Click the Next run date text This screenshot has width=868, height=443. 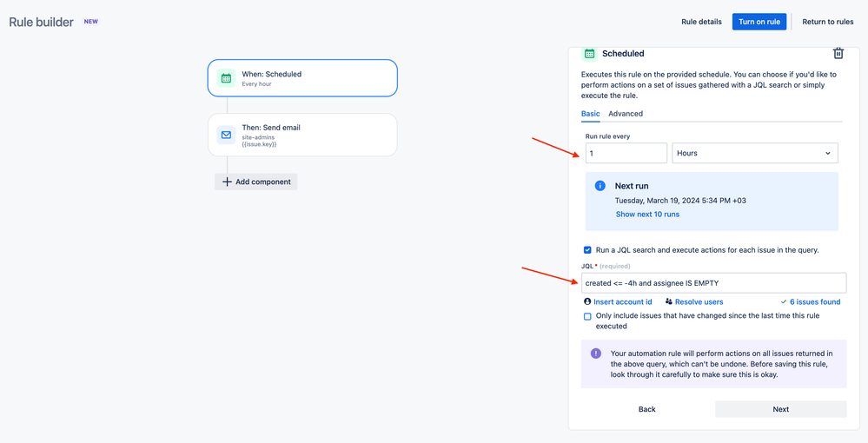(x=680, y=201)
